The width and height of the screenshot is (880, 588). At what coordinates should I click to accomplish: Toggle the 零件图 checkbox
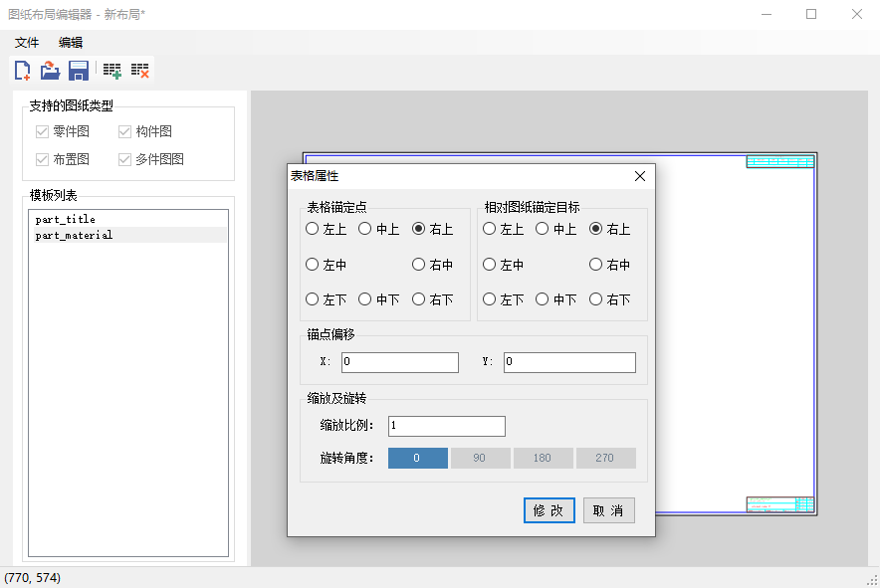42,131
